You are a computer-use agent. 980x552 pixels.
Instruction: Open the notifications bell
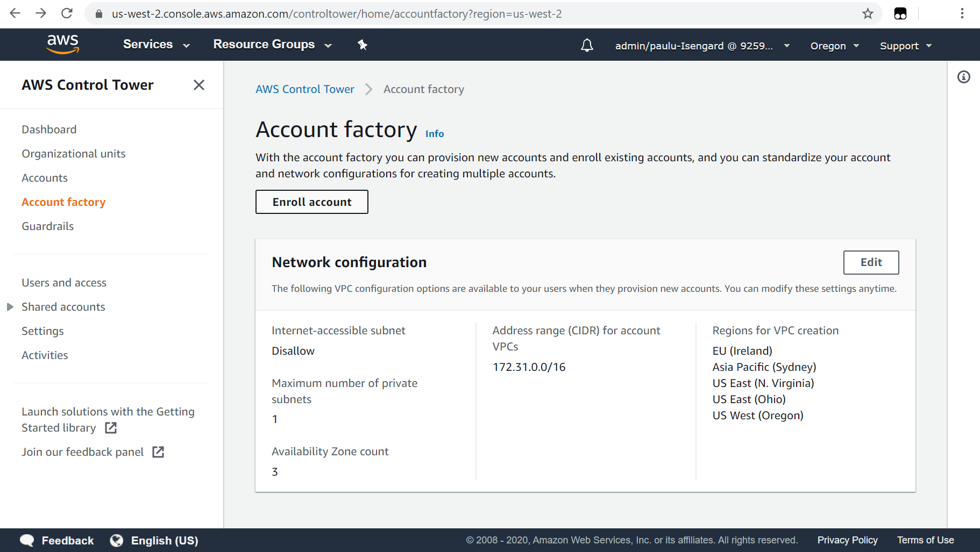(x=587, y=45)
